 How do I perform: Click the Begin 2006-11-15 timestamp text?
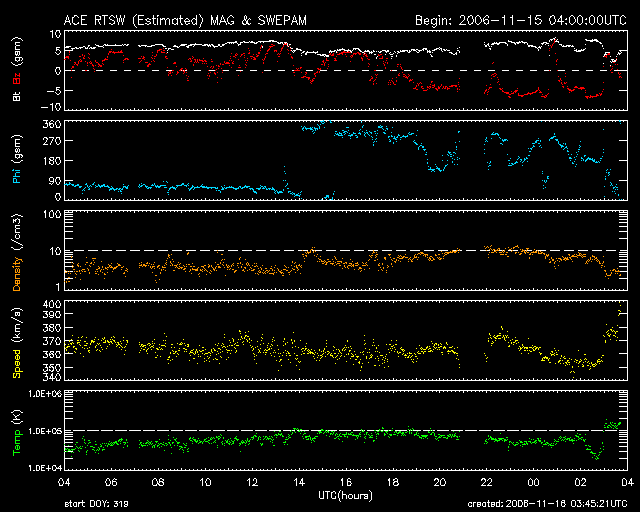(x=520, y=20)
